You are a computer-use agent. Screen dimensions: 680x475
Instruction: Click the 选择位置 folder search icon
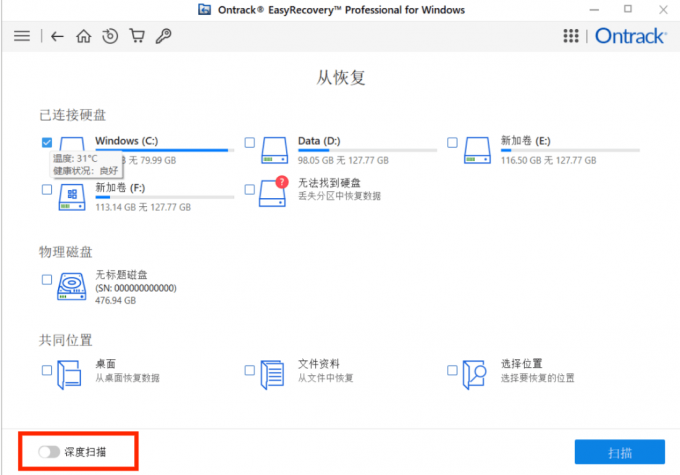tap(474, 375)
